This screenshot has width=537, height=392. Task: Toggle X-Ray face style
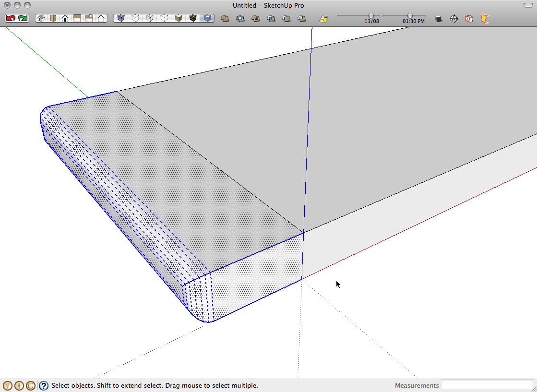pyautogui.click(x=120, y=19)
